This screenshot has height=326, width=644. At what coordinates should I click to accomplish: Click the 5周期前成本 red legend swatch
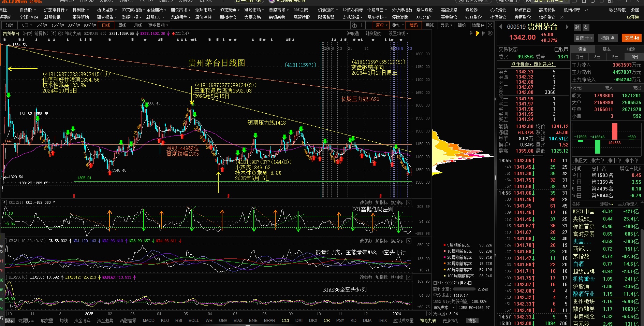[444, 245]
